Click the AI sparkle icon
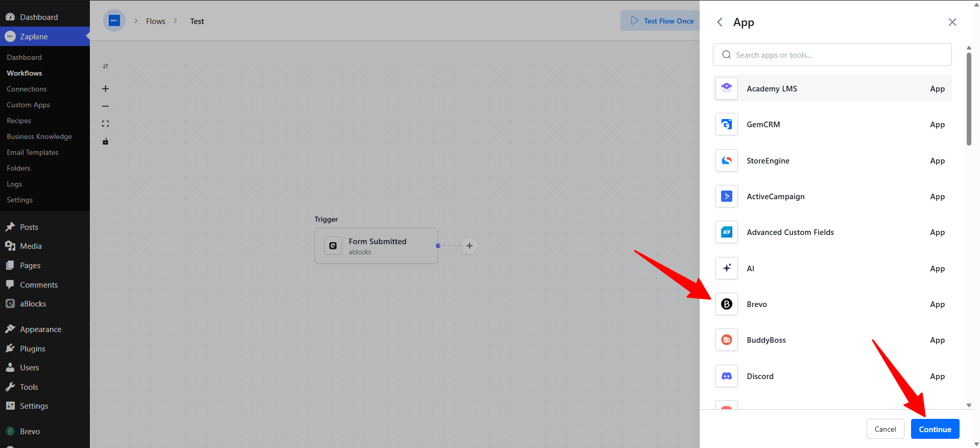 click(727, 268)
